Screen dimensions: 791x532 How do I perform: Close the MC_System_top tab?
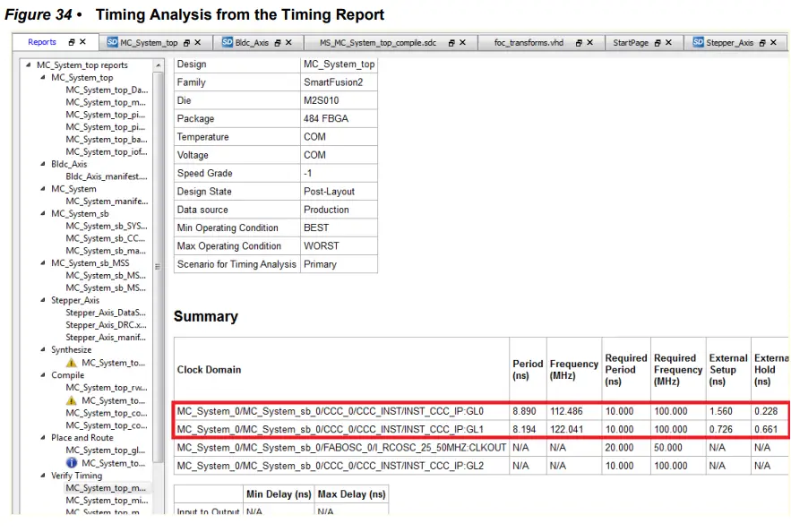click(x=198, y=42)
